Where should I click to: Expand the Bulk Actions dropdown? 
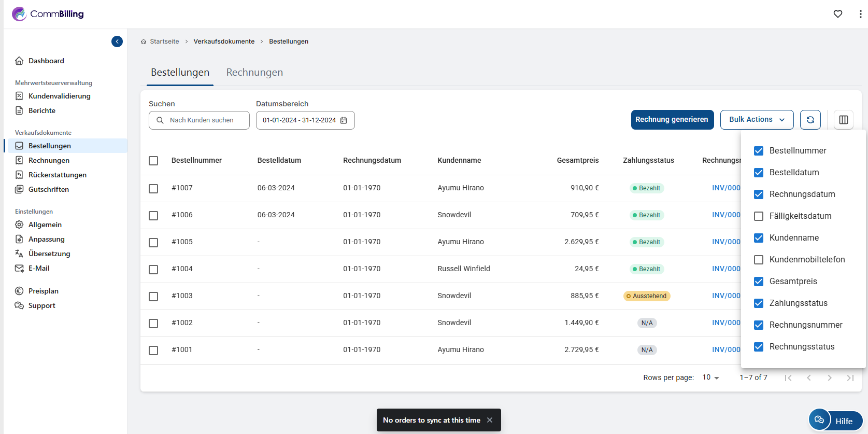coord(756,120)
